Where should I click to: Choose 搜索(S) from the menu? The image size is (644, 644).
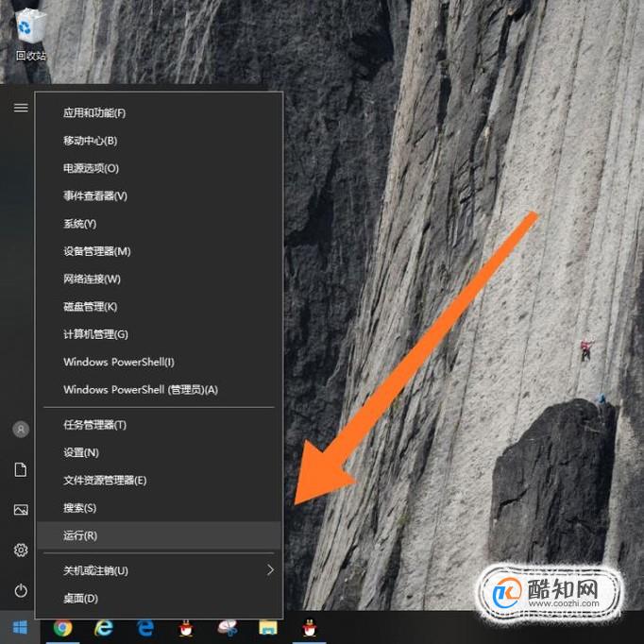tap(160, 508)
